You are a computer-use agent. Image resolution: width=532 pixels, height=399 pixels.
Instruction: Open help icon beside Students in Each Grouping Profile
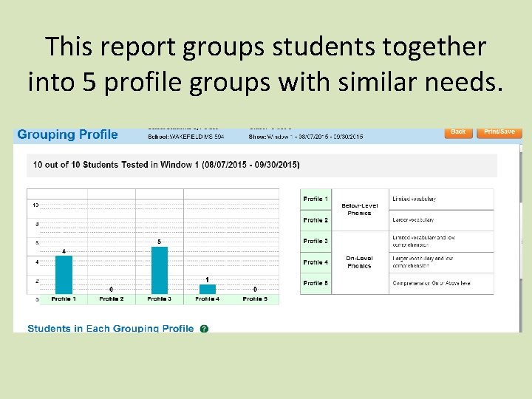[204, 328]
